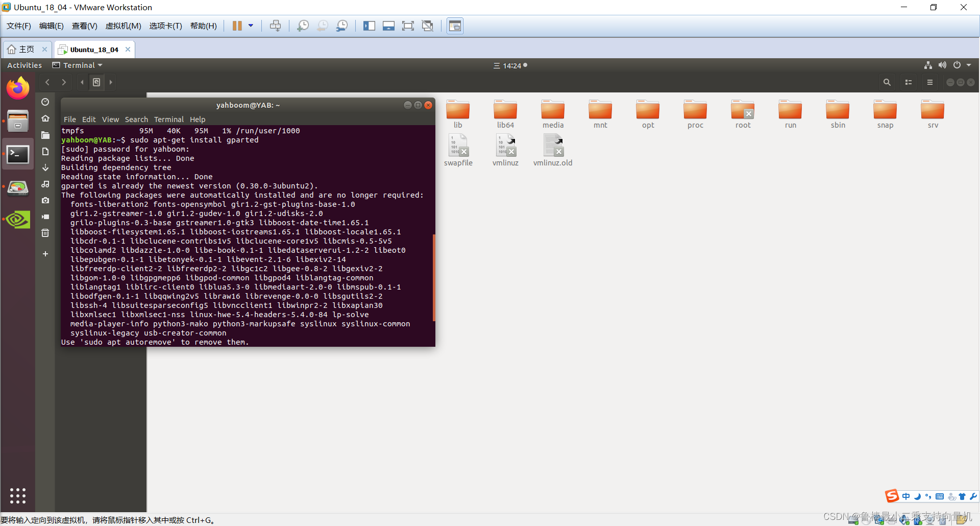Click the console view icon in VMware toolbar

455,26
